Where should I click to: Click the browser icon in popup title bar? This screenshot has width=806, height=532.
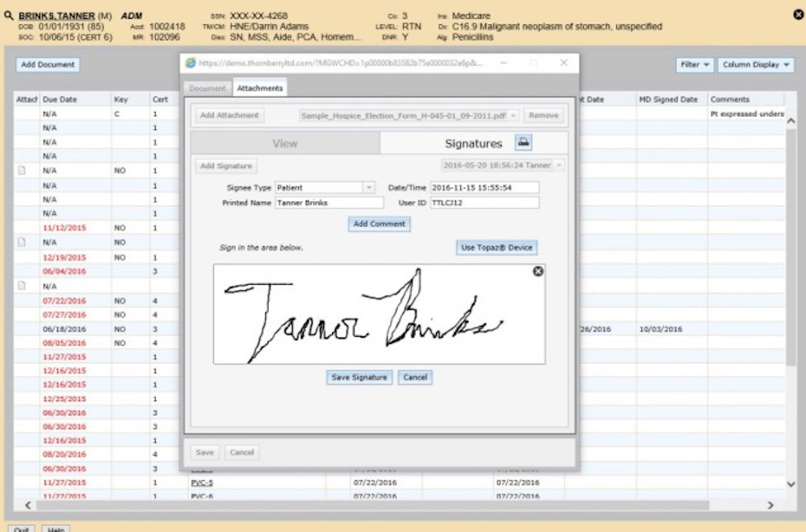[x=191, y=63]
